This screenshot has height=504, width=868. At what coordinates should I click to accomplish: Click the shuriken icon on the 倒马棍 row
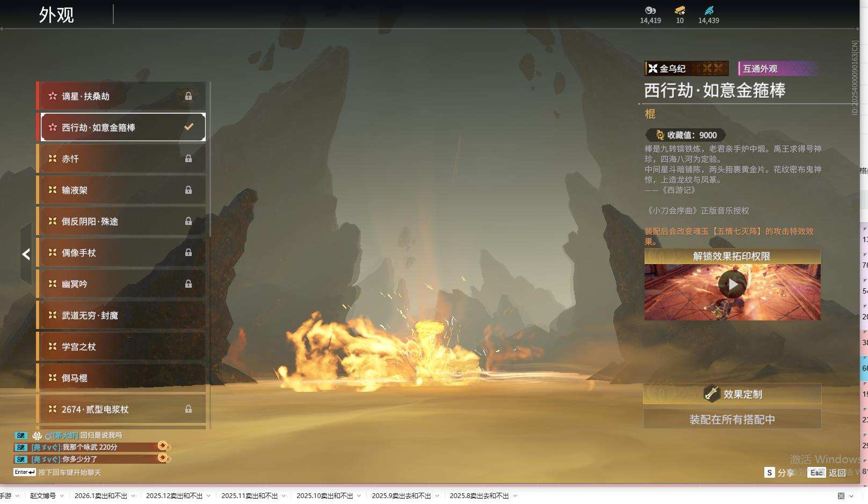tap(53, 377)
